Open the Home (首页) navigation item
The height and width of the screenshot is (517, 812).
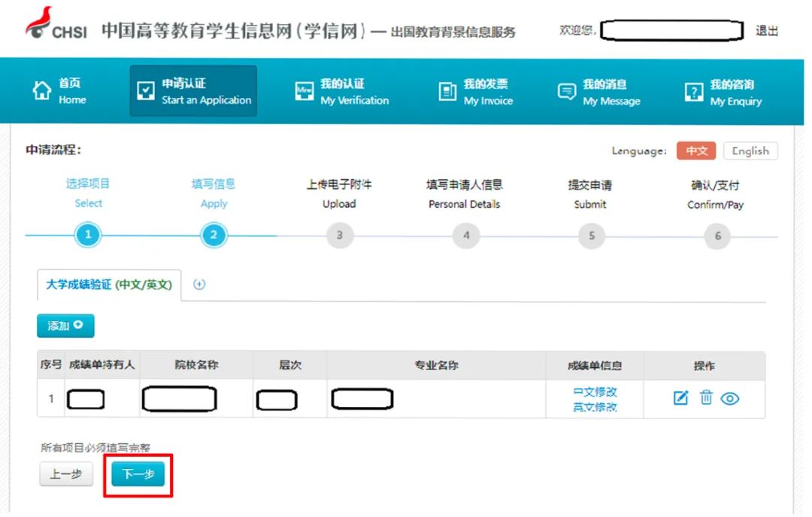pyautogui.click(x=61, y=91)
